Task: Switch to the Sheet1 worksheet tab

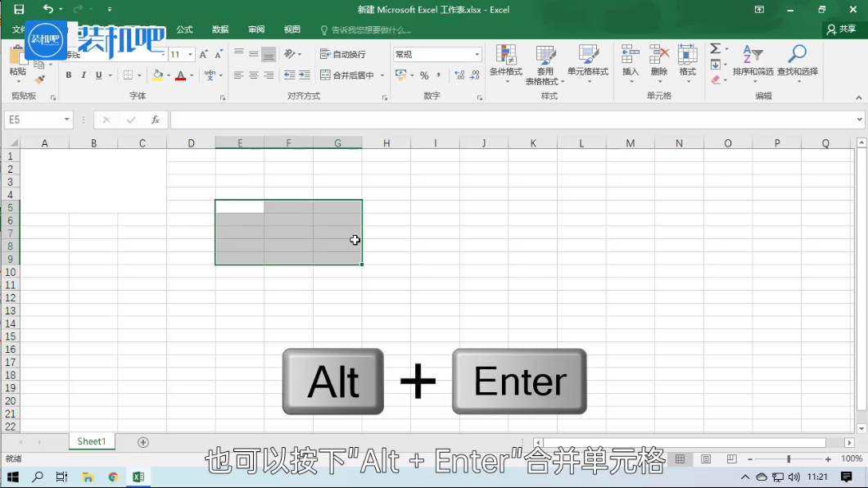Action: 92,441
